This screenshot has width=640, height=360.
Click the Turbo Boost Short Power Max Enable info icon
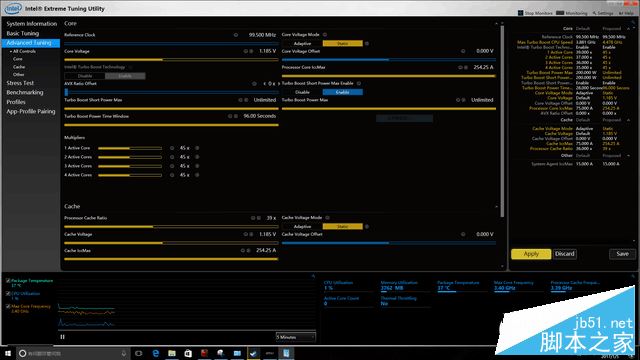(359, 83)
